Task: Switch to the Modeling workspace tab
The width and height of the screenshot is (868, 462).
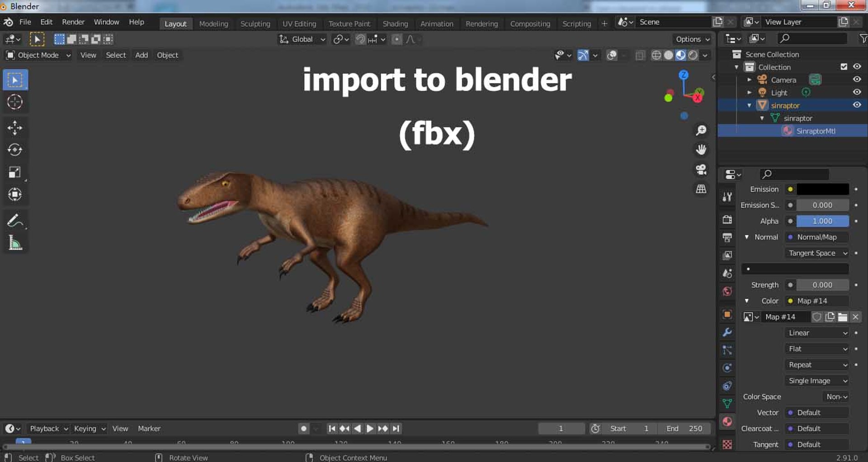Action: [x=213, y=24]
